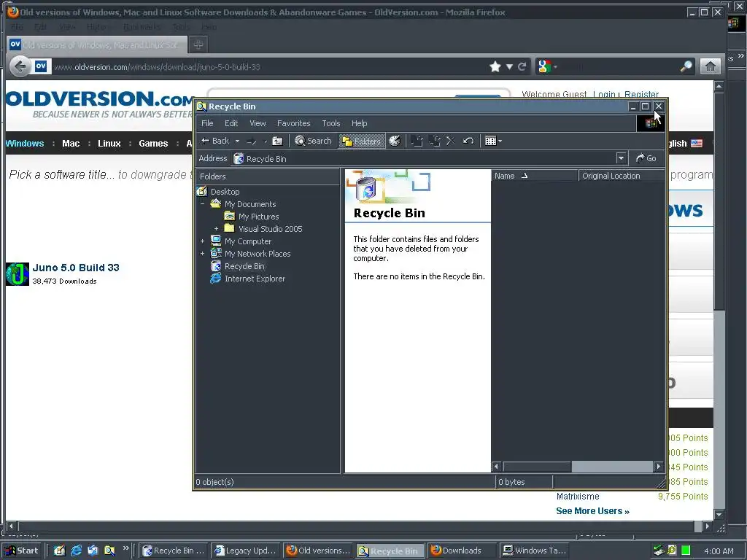Viewport: 747px width, 560px height.
Task: Click the Undo icon in Recycle Bin toolbar
Action: [x=468, y=141]
